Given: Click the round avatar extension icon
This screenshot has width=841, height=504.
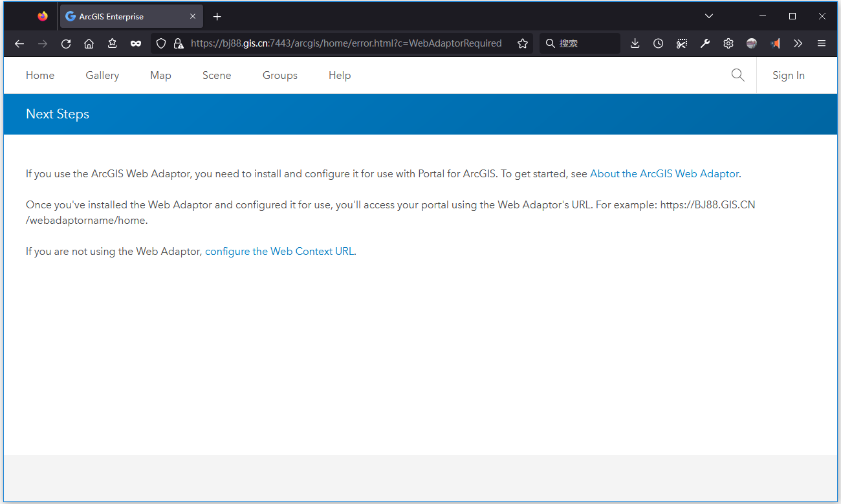Looking at the screenshot, I should [752, 43].
